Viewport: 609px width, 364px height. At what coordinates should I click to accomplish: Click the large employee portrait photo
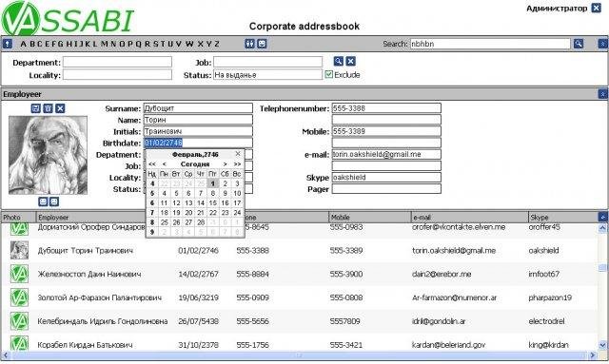(x=48, y=155)
